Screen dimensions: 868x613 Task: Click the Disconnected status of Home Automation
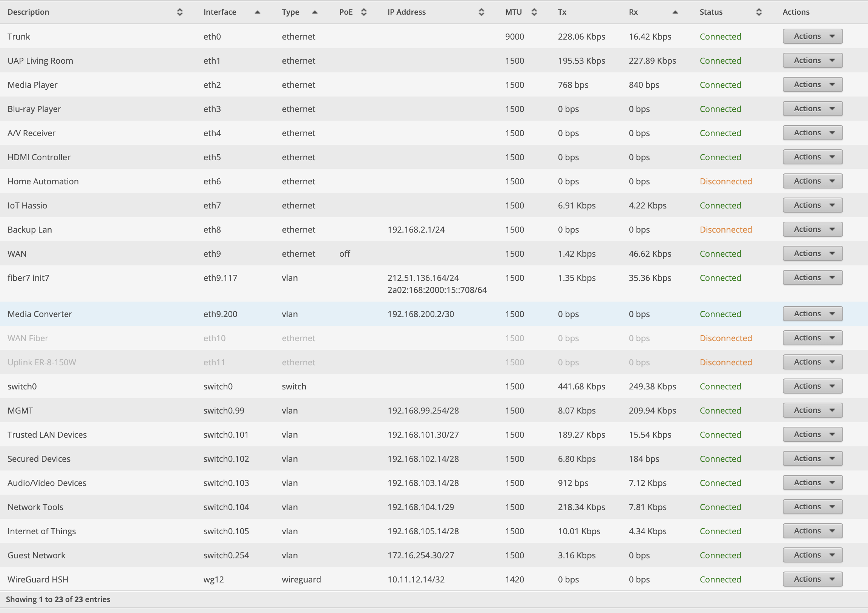(725, 181)
